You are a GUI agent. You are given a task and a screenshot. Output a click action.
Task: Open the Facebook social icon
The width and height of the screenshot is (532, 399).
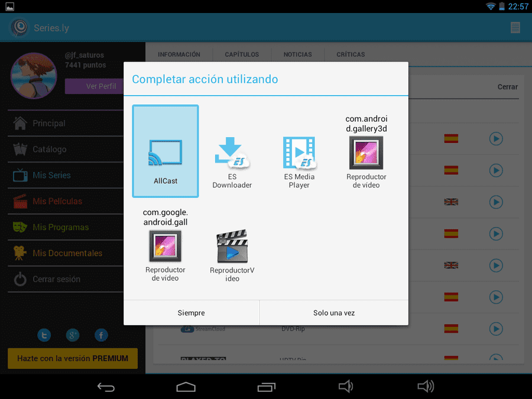click(101, 335)
